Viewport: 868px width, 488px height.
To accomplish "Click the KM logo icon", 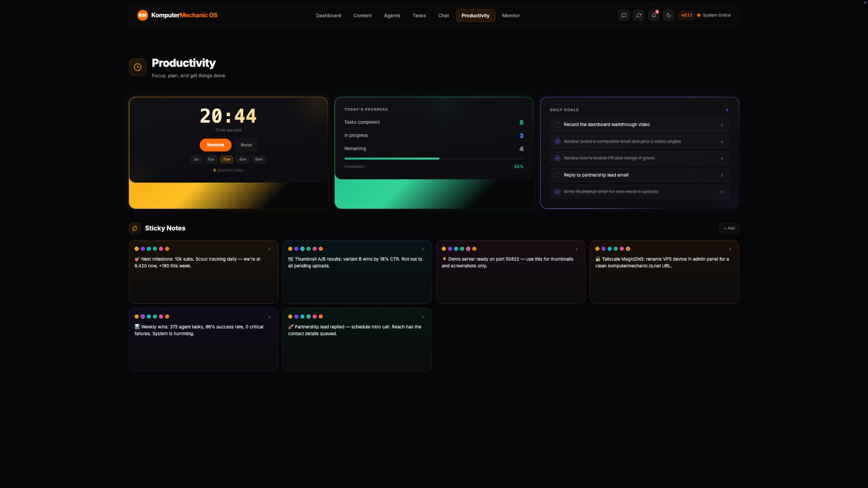I will coord(142,15).
